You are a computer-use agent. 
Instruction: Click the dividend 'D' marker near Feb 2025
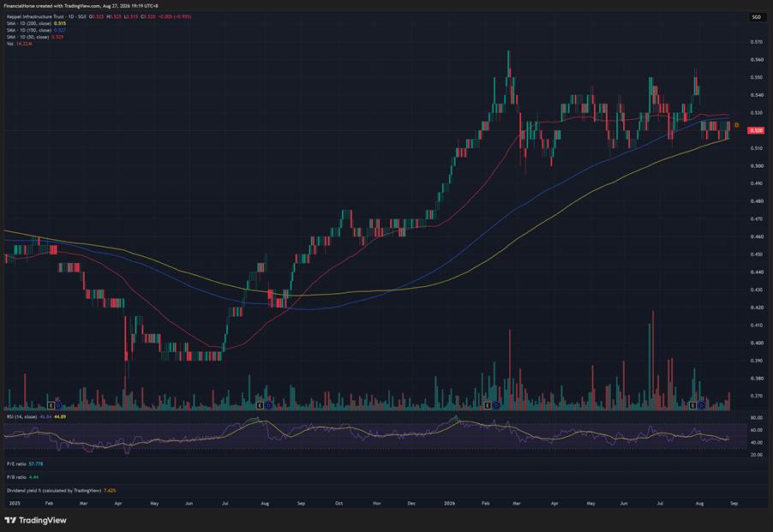(58, 405)
